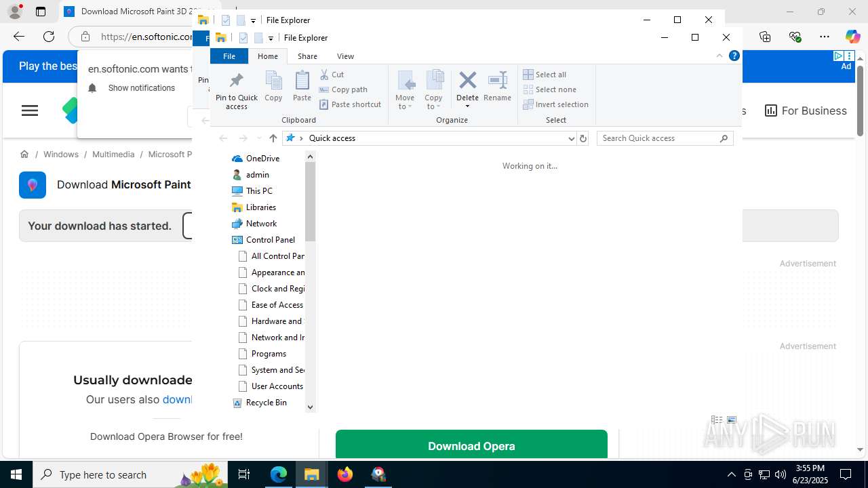Open the notification center icon
Image resolution: width=868 pixels, height=488 pixels.
pos(846,474)
